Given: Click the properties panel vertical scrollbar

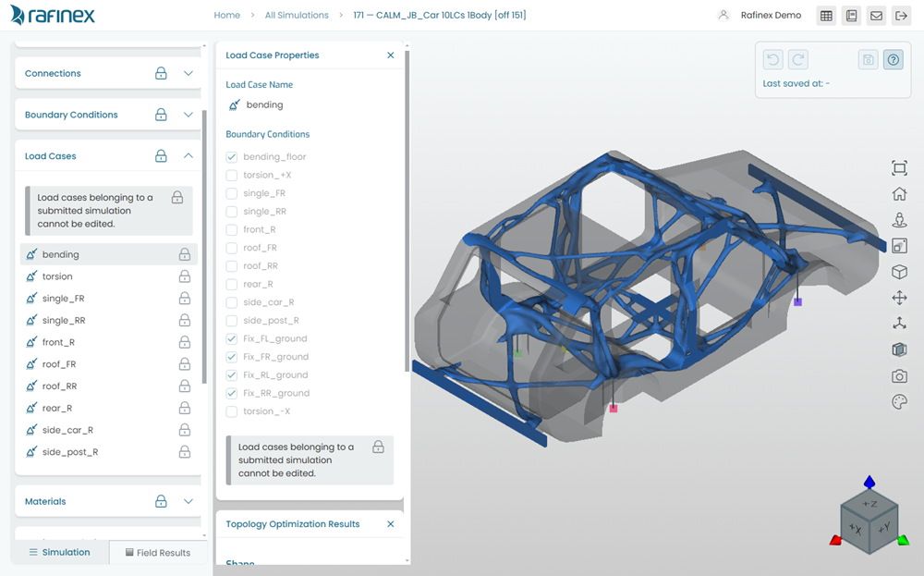Looking at the screenshot, I should point(407,211).
